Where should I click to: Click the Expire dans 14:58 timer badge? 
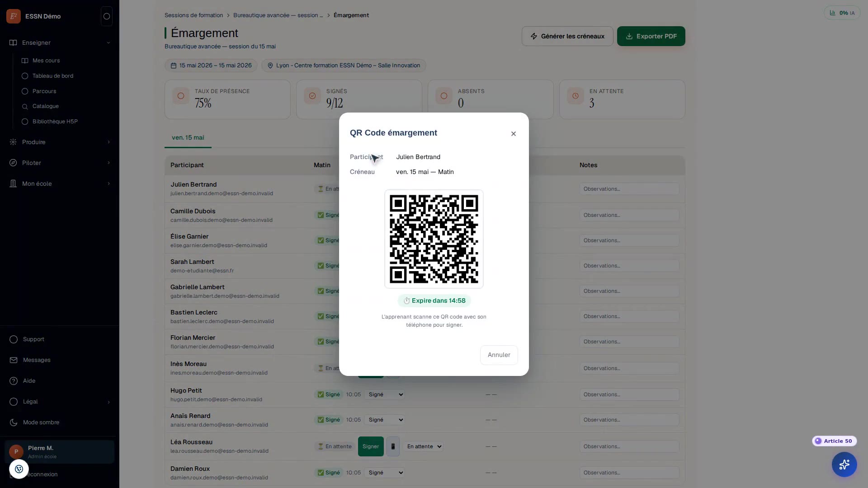click(x=434, y=301)
